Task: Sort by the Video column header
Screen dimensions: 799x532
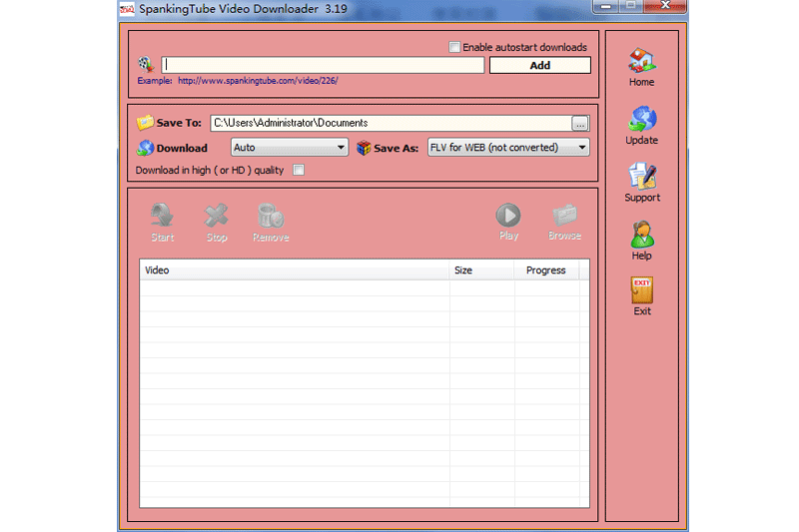Action: pos(295,269)
